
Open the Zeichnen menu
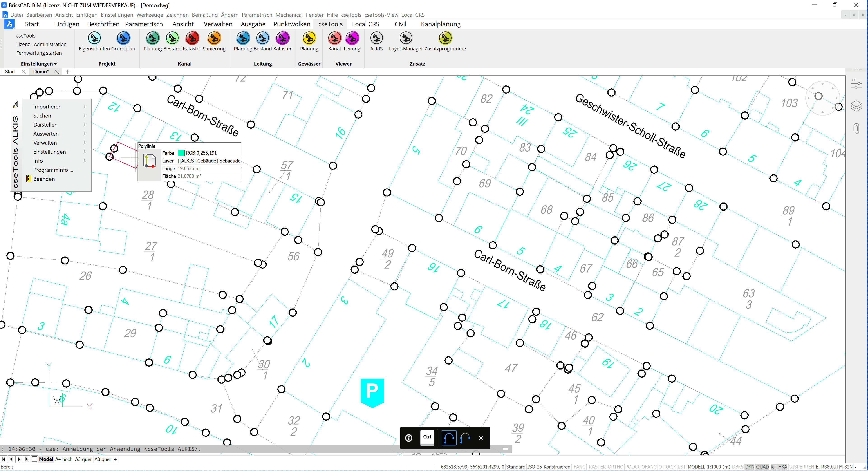point(177,15)
